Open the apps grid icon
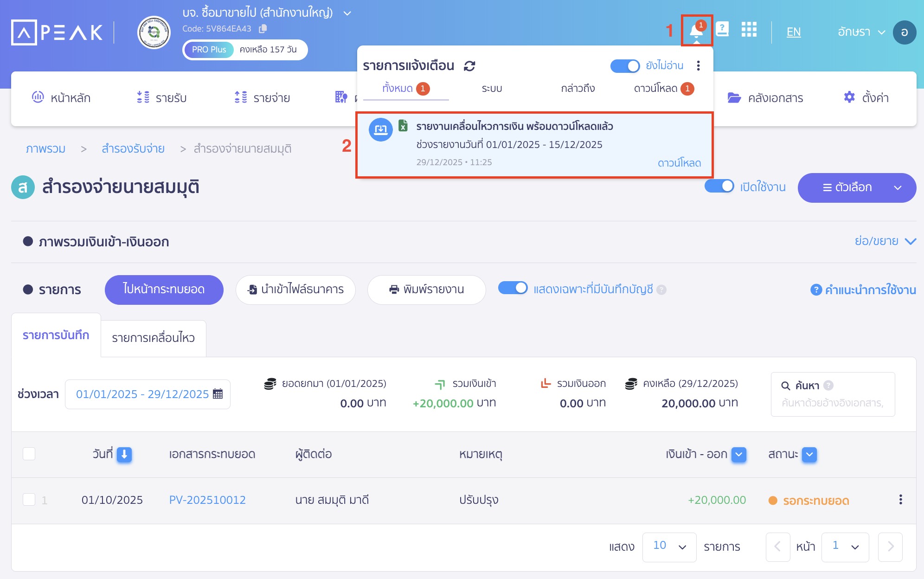 (749, 30)
